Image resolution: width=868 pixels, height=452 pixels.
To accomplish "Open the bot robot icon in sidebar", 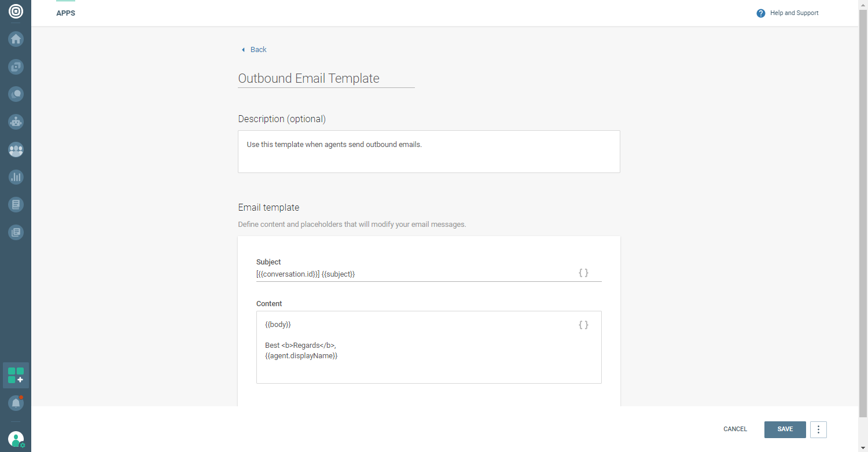I will click(16, 122).
